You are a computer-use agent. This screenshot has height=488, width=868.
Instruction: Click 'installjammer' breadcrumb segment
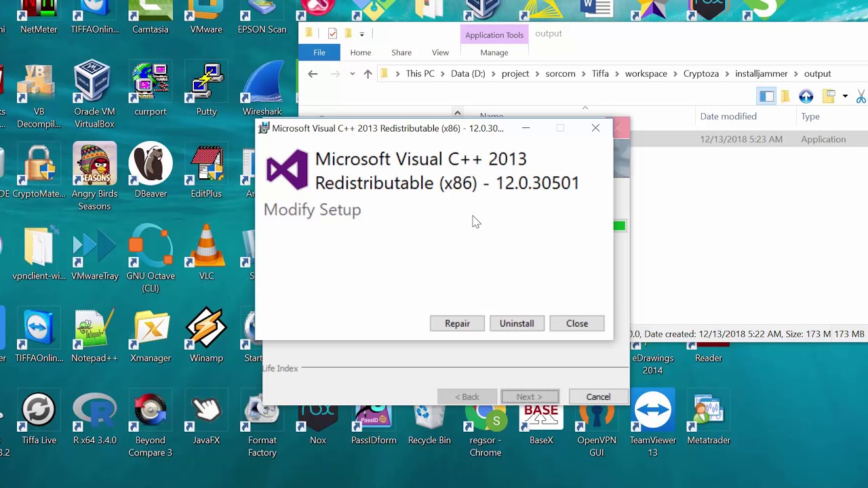pos(762,74)
